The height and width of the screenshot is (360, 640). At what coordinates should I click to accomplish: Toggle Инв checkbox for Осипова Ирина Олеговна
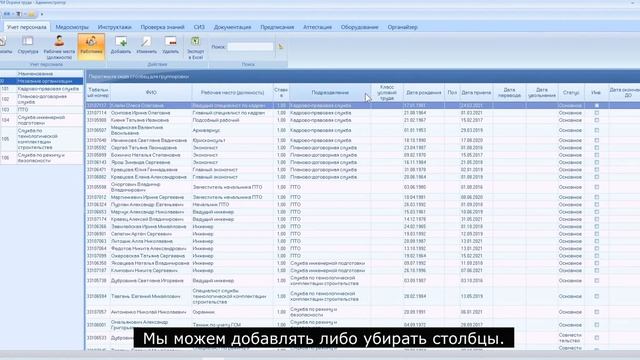coord(596,113)
